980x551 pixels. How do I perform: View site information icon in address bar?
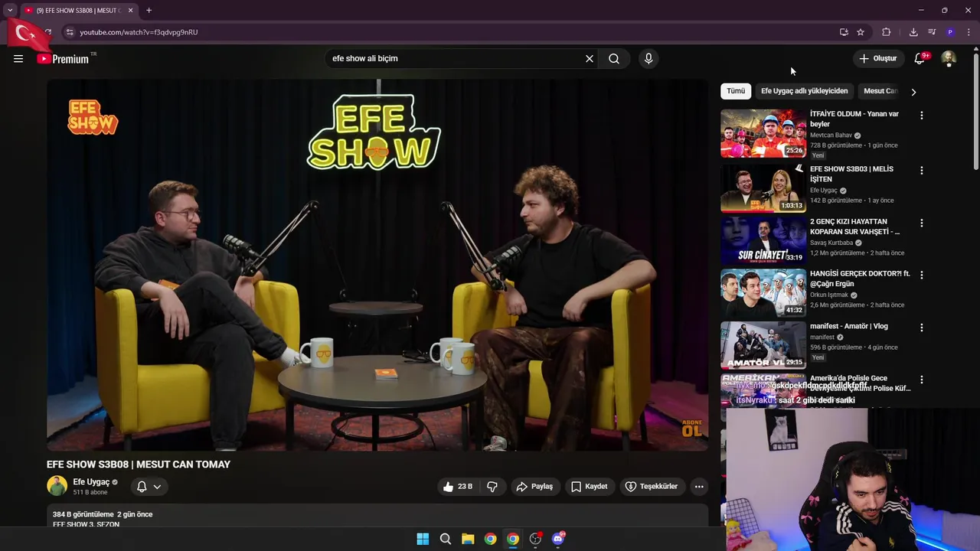(x=70, y=32)
